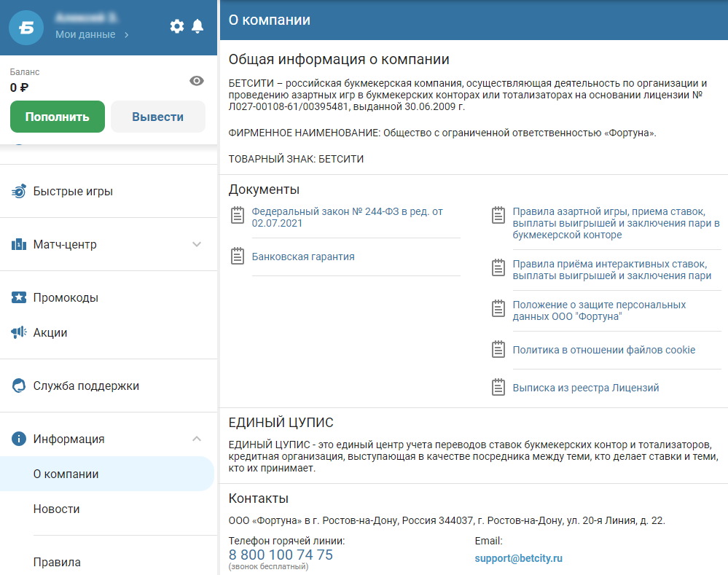Click document icon beside Политика cookie
This screenshot has height=575, width=728.
tap(498, 349)
